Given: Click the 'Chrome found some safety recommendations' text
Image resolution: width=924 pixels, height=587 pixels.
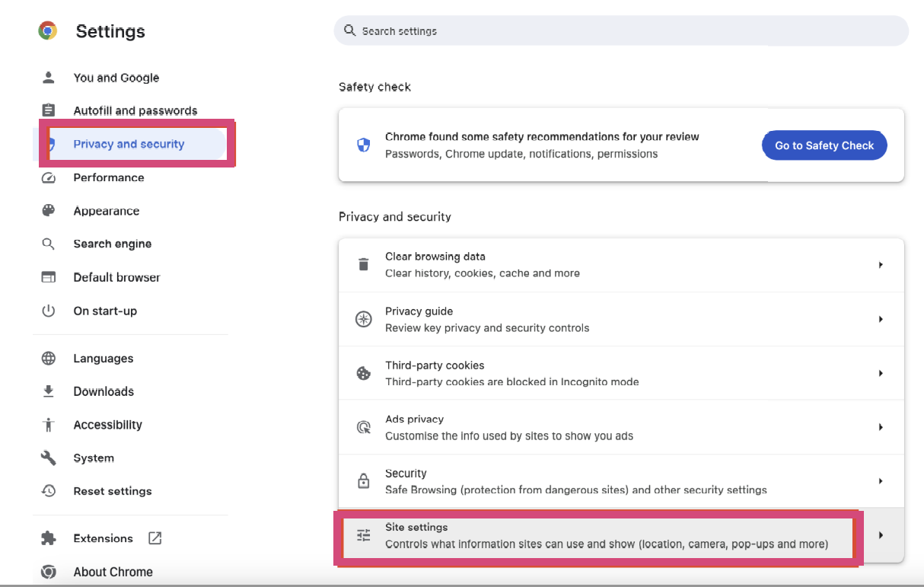Looking at the screenshot, I should (542, 137).
